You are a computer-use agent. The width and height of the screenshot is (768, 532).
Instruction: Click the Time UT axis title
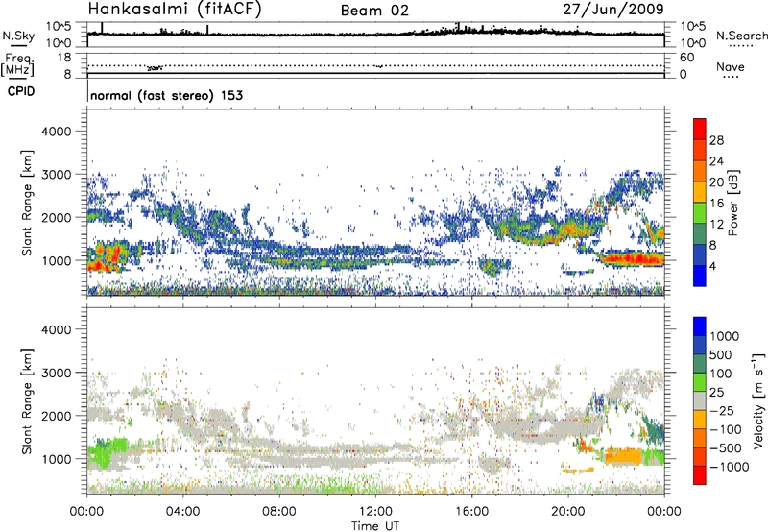(x=375, y=526)
